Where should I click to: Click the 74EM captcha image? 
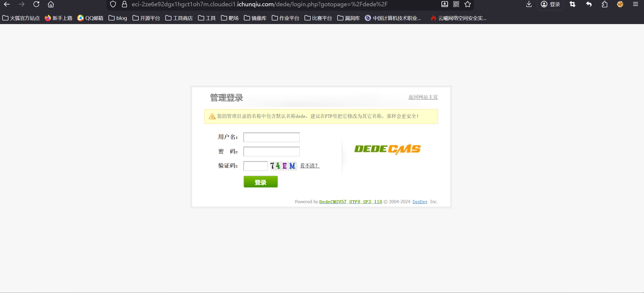(283, 166)
